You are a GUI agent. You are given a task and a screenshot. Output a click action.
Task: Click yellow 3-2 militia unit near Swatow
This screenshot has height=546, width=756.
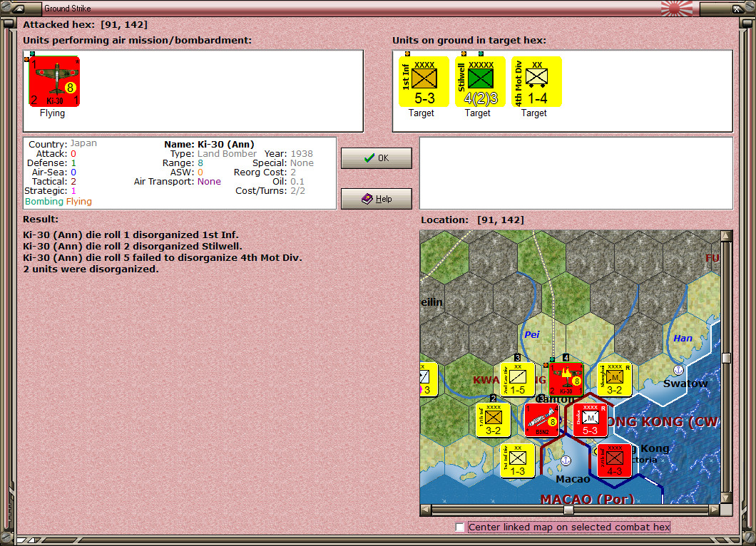(x=614, y=379)
